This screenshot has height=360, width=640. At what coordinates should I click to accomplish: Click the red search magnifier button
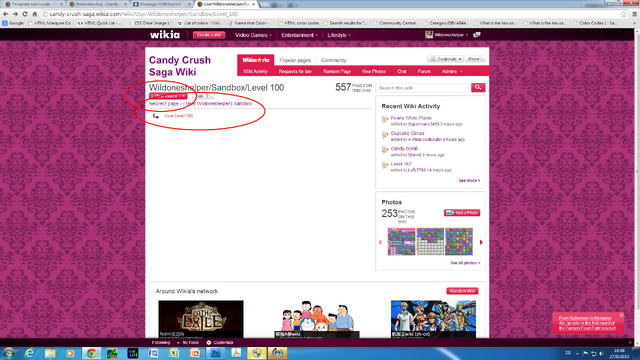[x=478, y=87]
